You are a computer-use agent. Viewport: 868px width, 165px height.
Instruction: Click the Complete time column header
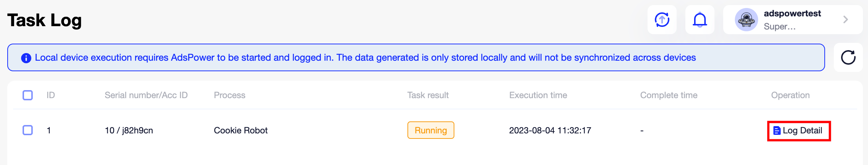pos(669,95)
